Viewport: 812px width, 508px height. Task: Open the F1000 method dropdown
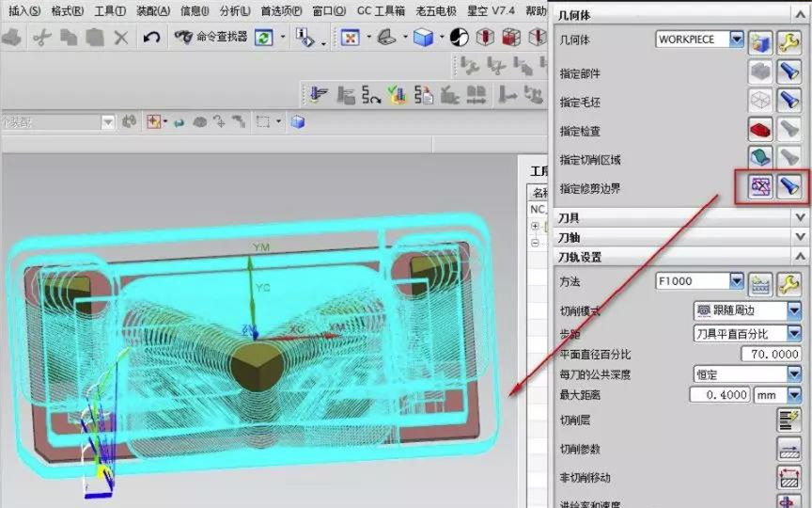(x=736, y=280)
